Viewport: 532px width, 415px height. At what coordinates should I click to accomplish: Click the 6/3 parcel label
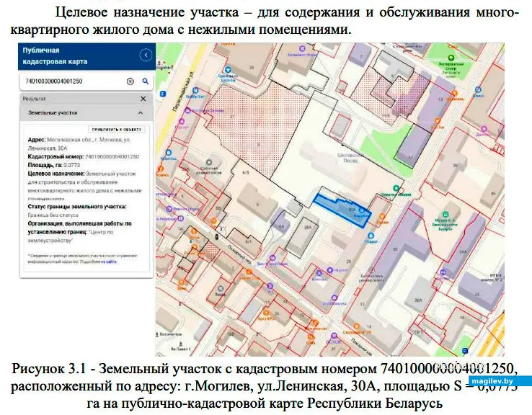click(246, 173)
